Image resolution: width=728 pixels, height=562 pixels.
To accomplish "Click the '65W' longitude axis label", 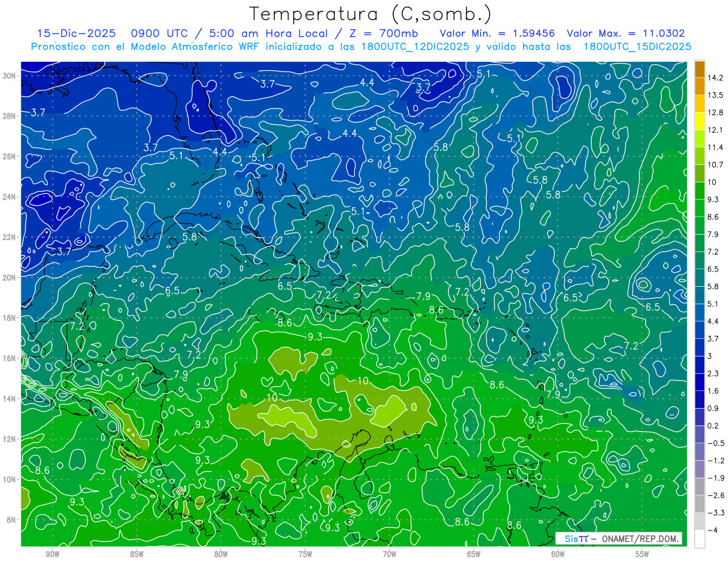I will [474, 554].
